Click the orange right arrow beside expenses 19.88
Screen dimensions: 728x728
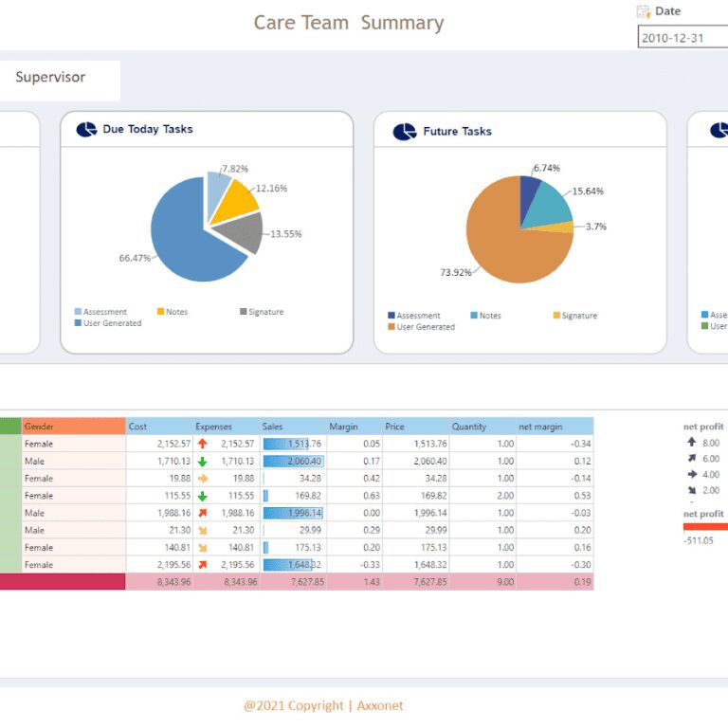[x=202, y=479]
